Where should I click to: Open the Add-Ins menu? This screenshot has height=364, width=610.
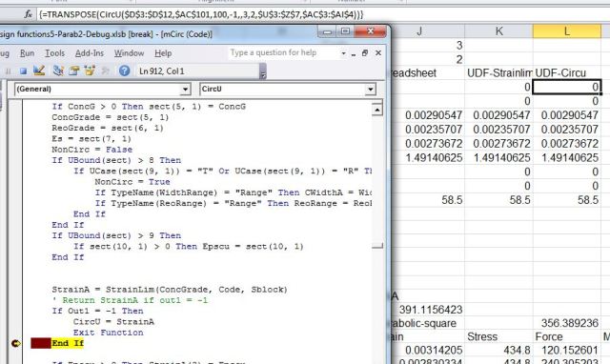click(x=90, y=53)
